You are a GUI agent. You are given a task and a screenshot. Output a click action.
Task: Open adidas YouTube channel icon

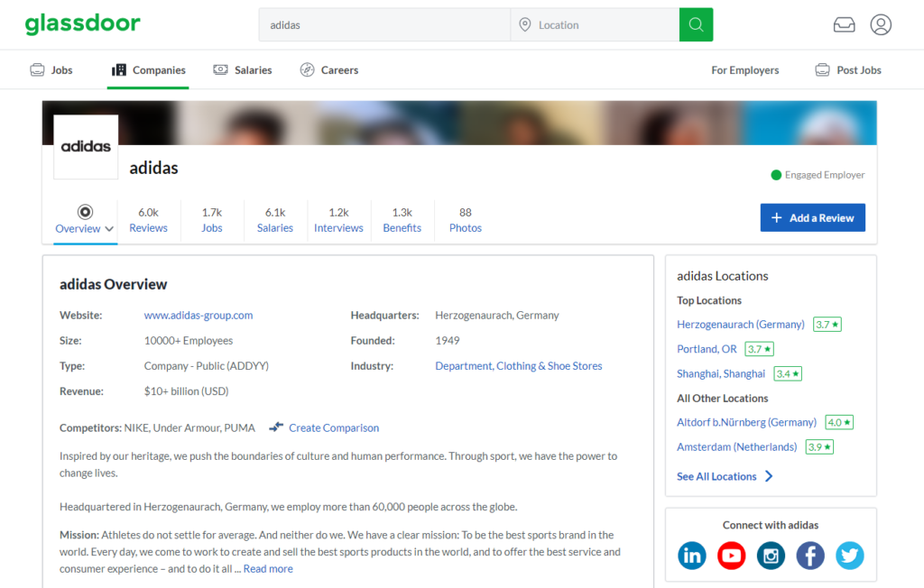731,555
